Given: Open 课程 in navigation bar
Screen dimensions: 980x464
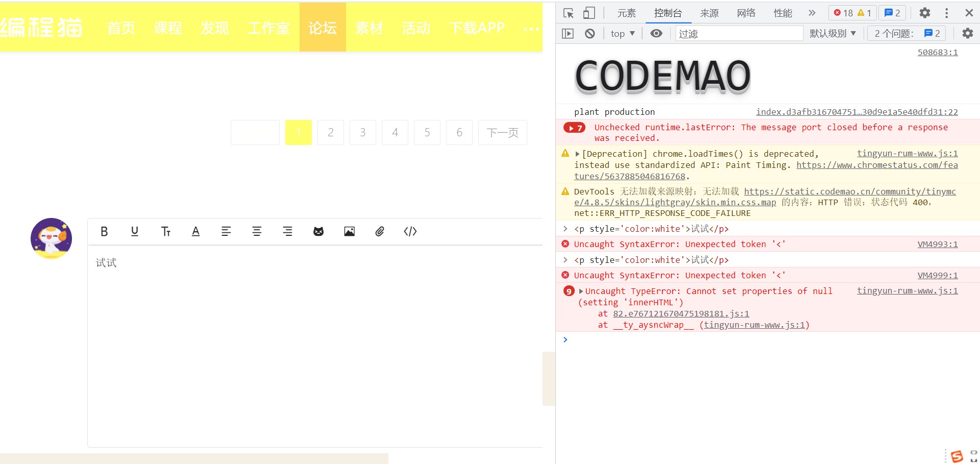Looking at the screenshot, I should [x=168, y=28].
